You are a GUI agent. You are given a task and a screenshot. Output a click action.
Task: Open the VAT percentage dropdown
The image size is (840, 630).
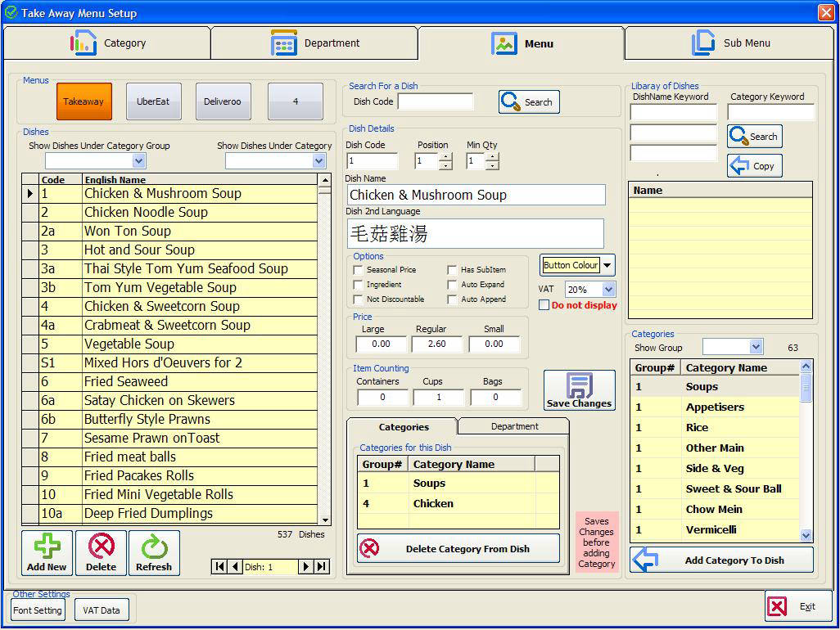point(608,290)
